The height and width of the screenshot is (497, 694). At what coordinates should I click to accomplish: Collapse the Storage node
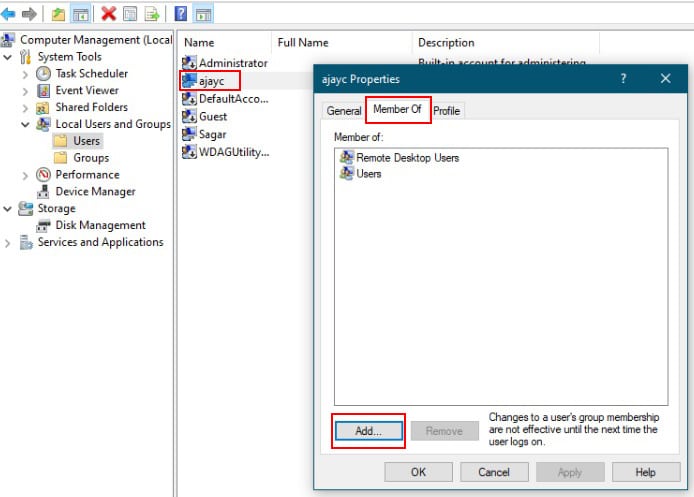pos(8,208)
